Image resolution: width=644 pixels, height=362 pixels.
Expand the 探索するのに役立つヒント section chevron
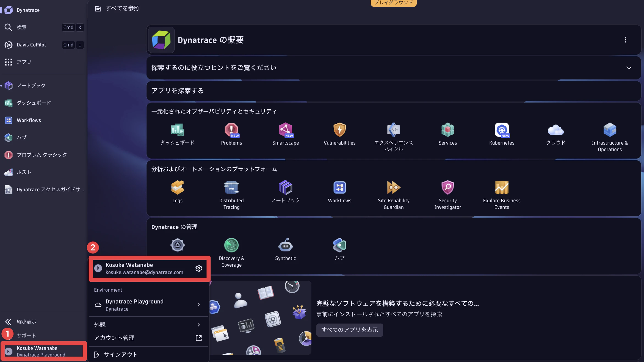click(x=629, y=68)
